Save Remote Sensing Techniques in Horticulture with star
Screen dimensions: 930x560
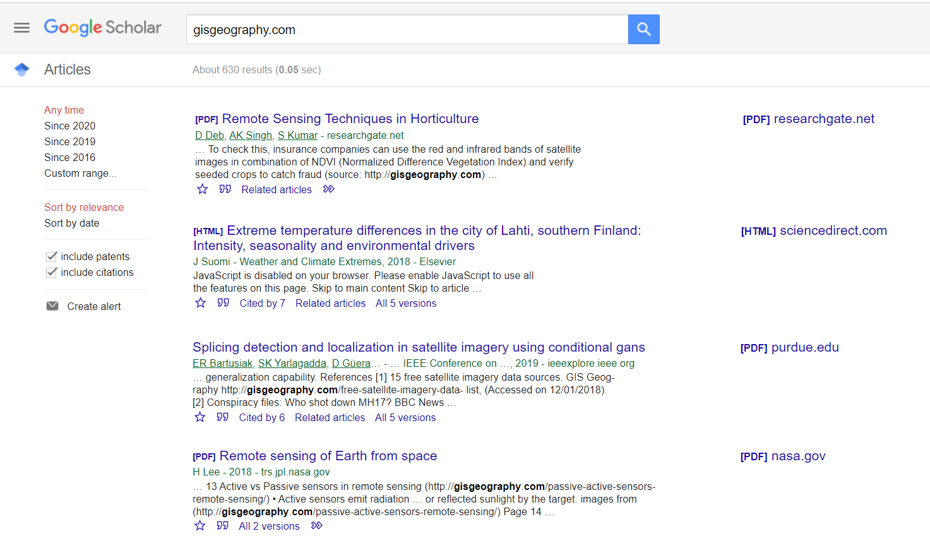tap(202, 189)
